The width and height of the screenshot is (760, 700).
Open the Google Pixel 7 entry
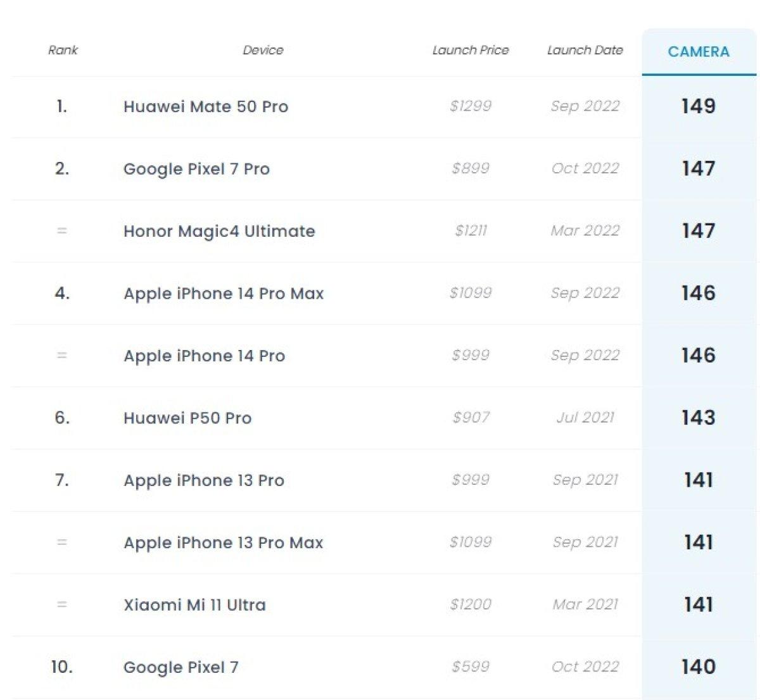[x=180, y=667]
